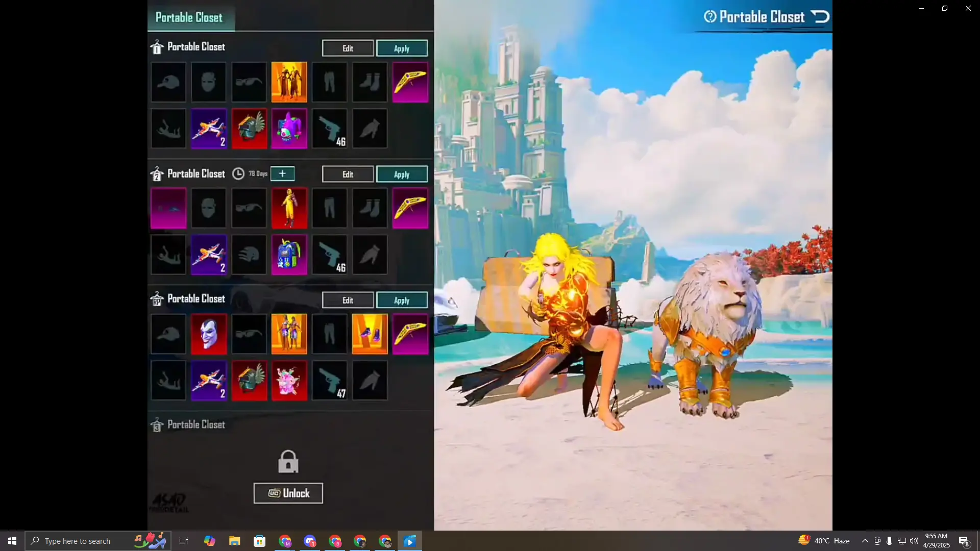Click the padlock icon on locked closet
The width and height of the screenshot is (980, 551).
click(288, 462)
